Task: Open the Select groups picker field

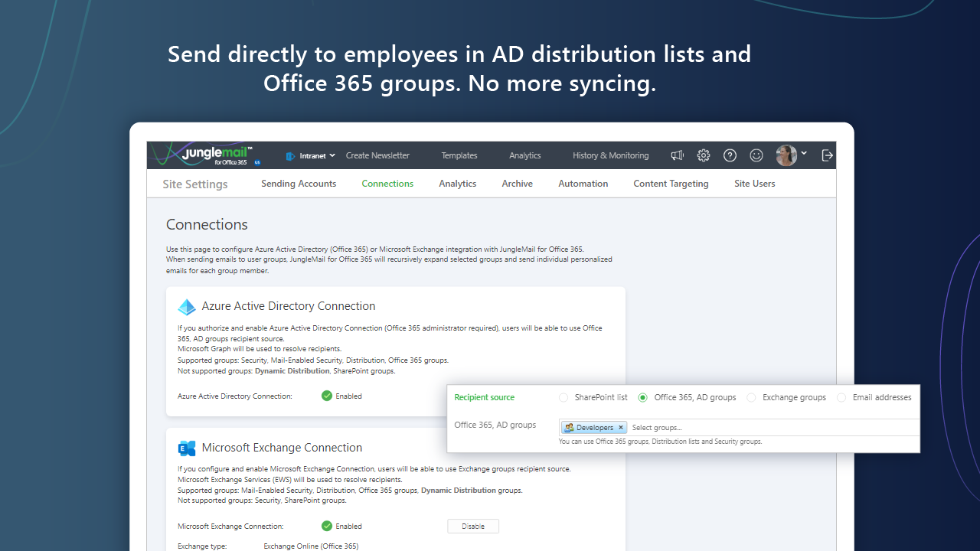Action: coord(689,427)
